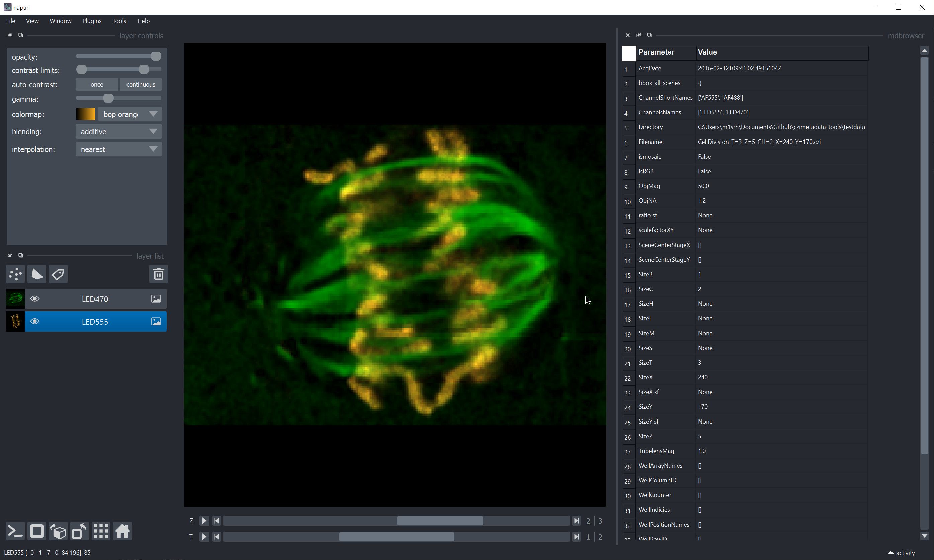Screen dimensions: 934x560
Task: Click the gamma slider handle
Action: [x=108, y=98]
